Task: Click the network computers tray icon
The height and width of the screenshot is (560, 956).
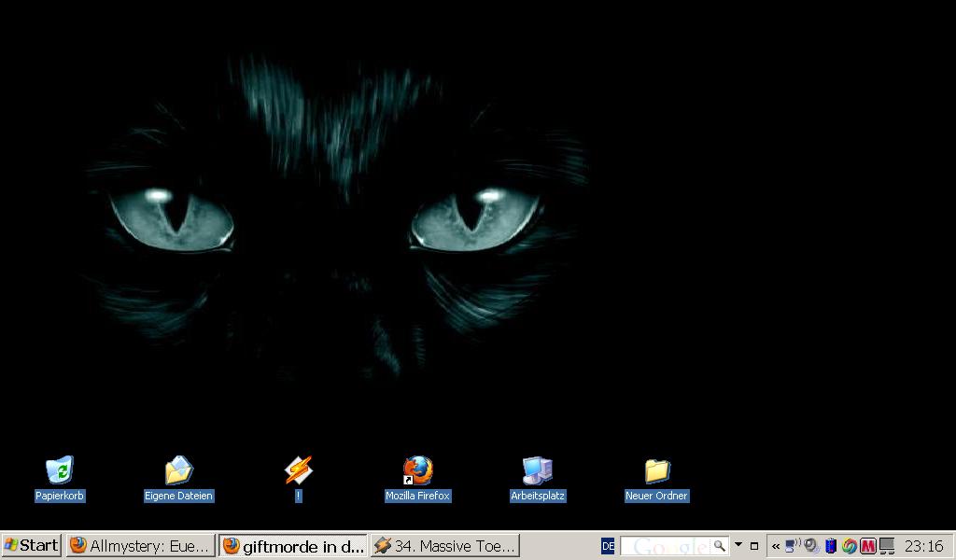Action: [887, 546]
